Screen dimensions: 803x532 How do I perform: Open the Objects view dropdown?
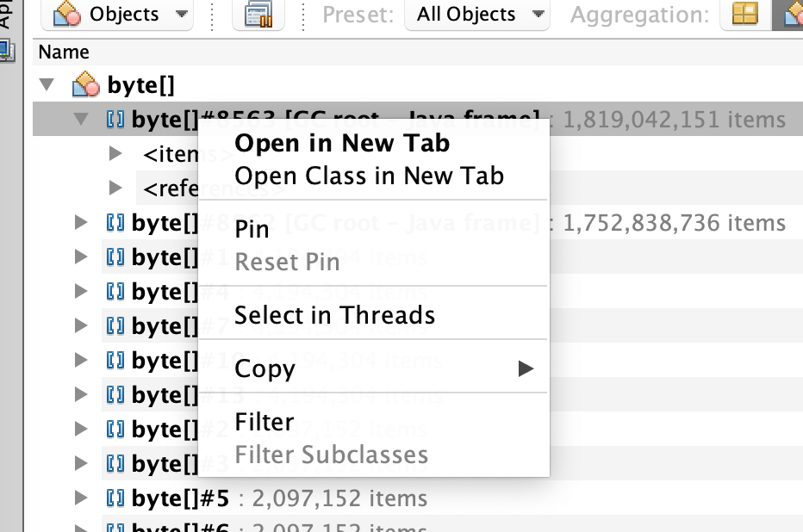click(x=121, y=14)
